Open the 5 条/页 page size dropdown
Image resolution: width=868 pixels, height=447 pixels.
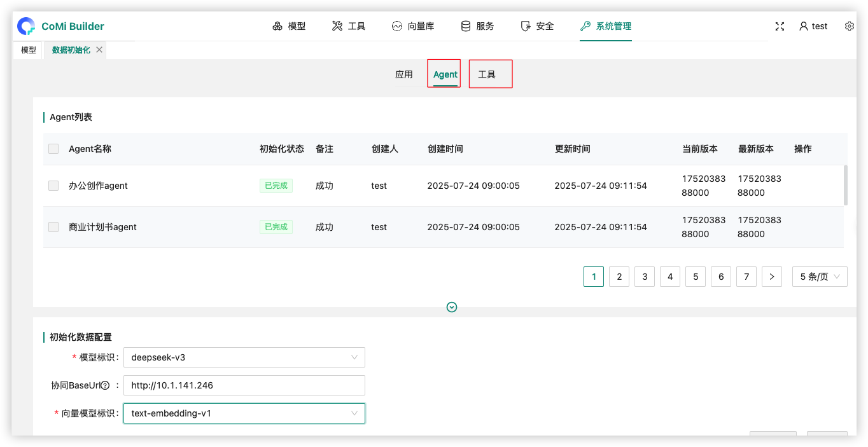pyautogui.click(x=819, y=277)
